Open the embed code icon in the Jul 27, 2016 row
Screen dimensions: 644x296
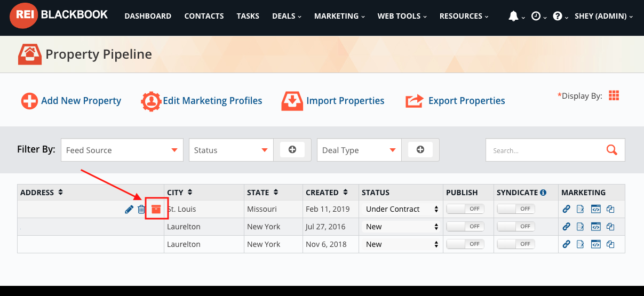(x=596, y=227)
